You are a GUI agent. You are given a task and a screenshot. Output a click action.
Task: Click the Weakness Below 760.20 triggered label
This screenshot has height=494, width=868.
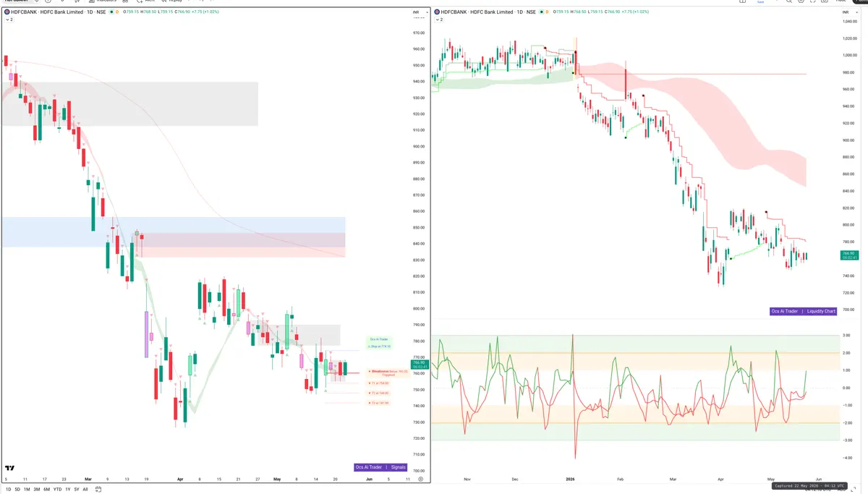(388, 373)
